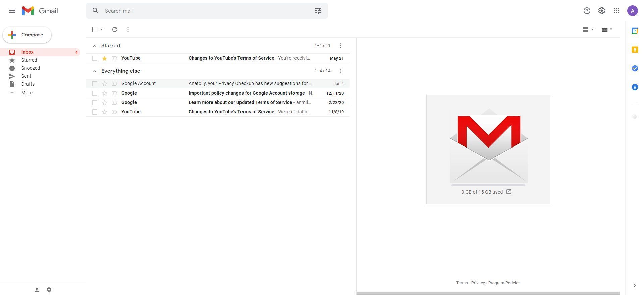Screen dimensions: 644x295
Task: Get add-ons plus icon
Action: 635,117
